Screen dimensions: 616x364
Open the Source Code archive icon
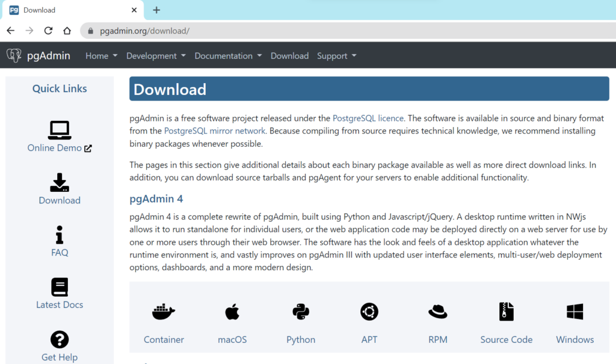[507, 312]
